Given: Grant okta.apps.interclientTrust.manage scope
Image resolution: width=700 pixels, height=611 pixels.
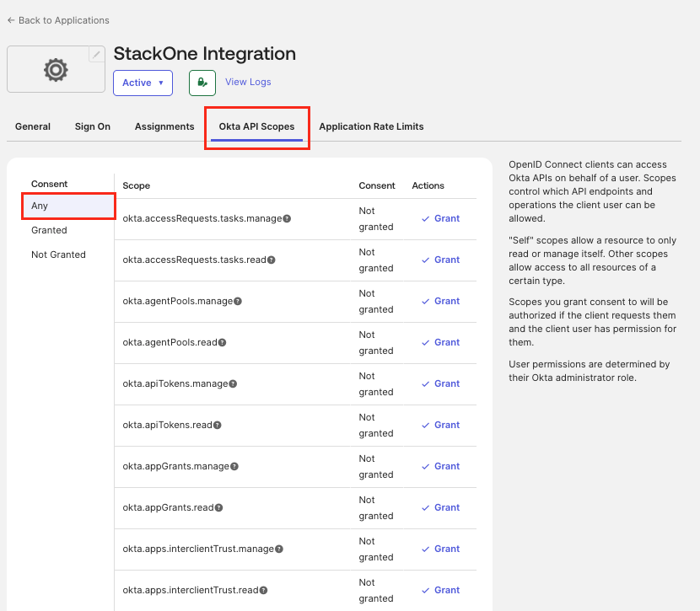Looking at the screenshot, I should [440, 549].
